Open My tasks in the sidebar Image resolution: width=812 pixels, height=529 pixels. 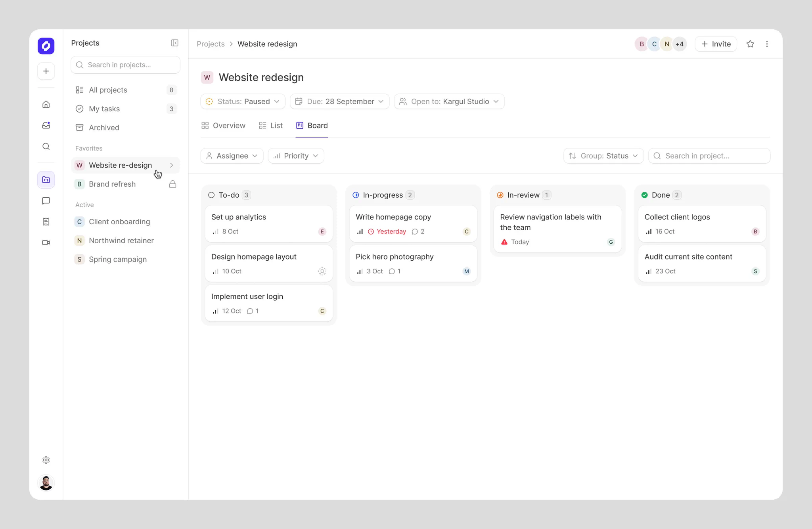[126, 109]
